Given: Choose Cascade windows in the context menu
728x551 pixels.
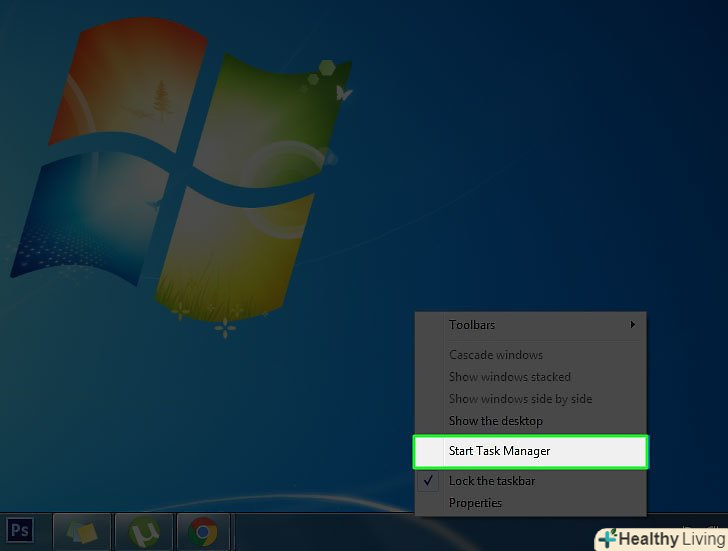Looking at the screenshot, I should [530, 355].
